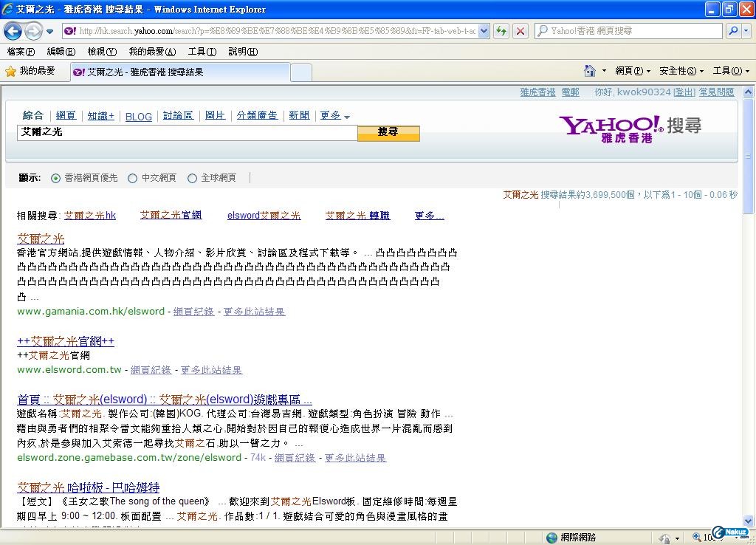The width and height of the screenshot is (756, 545).
Task: Open the ++艾爾之光官網++ result
Action: pyautogui.click(x=66, y=341)
